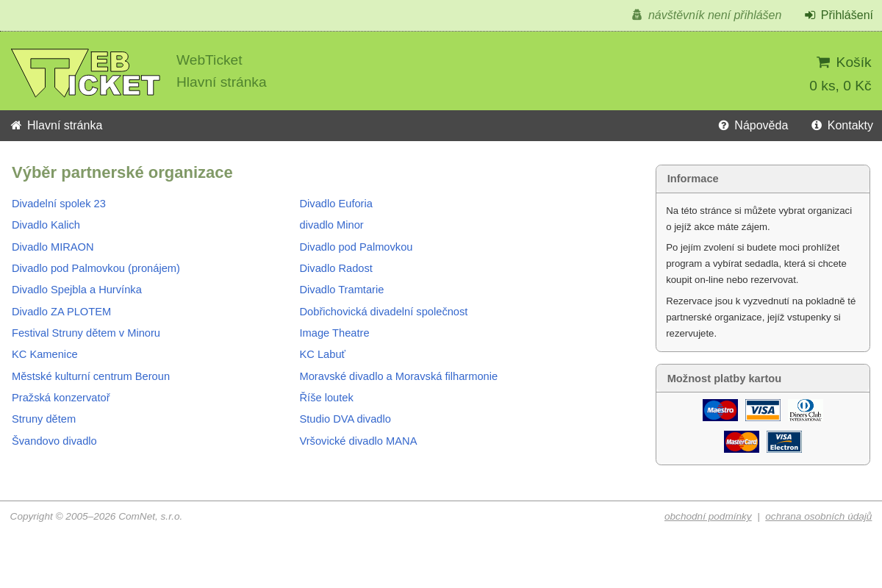
Task: Click the info icon beside Kontakty
Action: (x=817, y=126)
